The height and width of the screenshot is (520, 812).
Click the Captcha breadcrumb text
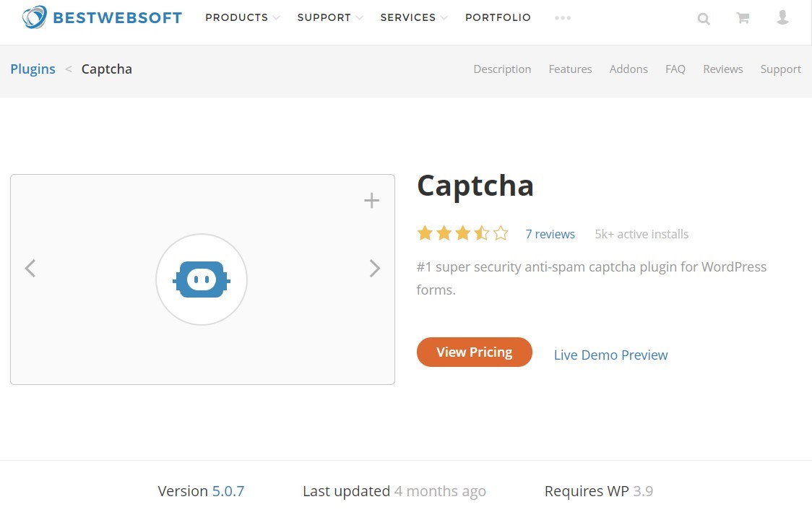point(107,69)
